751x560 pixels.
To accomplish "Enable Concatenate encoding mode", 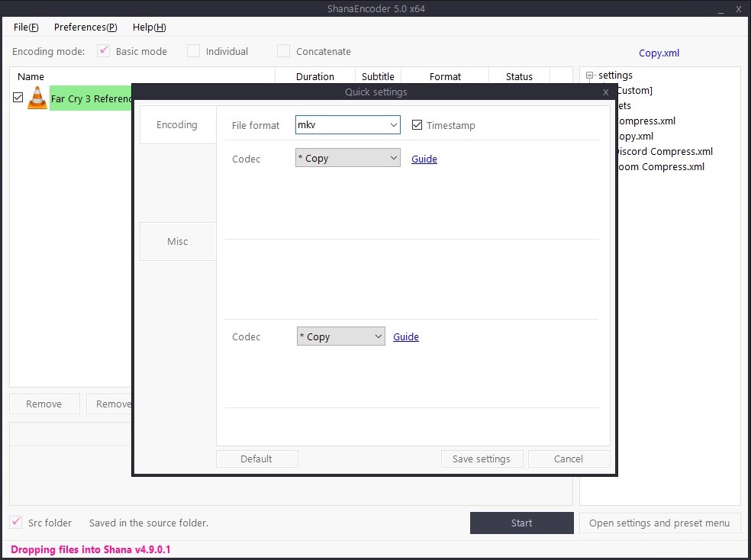I will (x=284, y=50).
